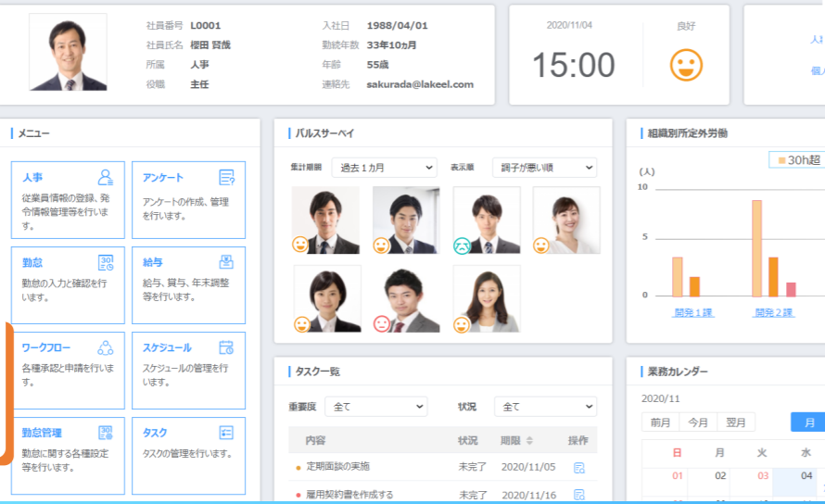Image resolution: width=825 pixels, height=504 pixels.
Task: Click the 人事 menu tile icon
Action: coord(106,177)
